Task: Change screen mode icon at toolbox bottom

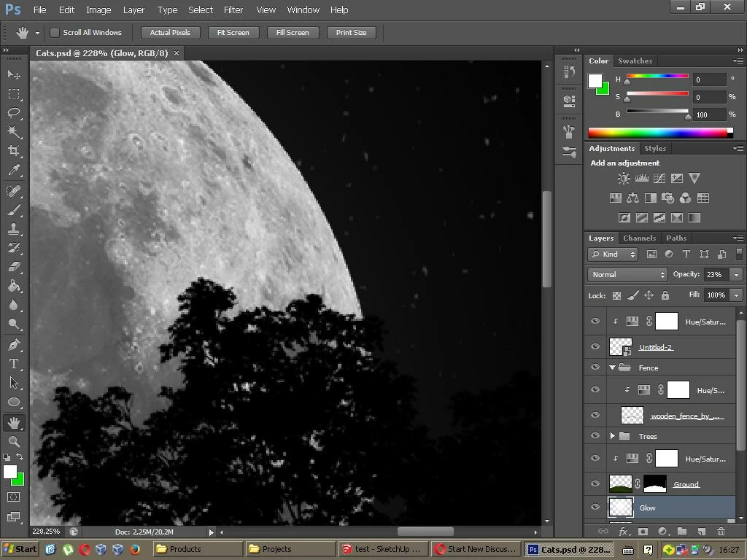Action: point(13,517)
